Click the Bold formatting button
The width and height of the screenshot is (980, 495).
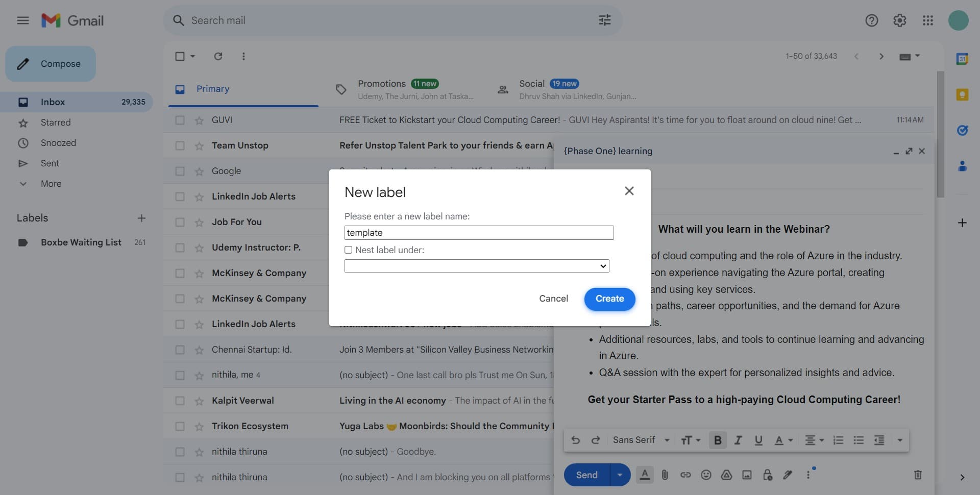pyautogui.click(x=717, y=440)
